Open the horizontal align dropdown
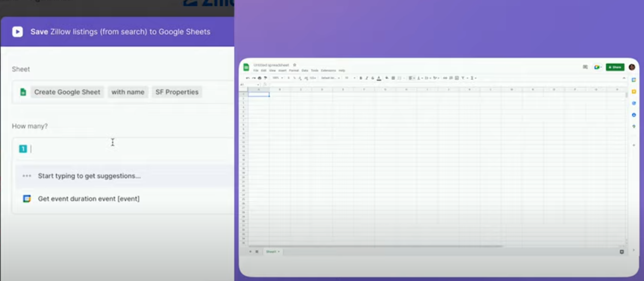Image resolution: width=644 pixels, height=281 pixels. tap(412, 78)
